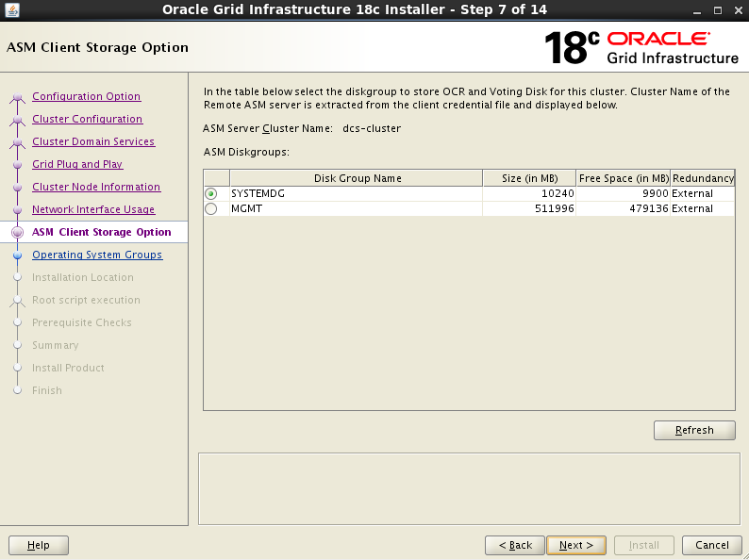Image resolution: width=749 pixels, height=560 pixels.
Task: Click the dcs-cluster server name text
Action: pyautogui.click(x=372, y=128)
